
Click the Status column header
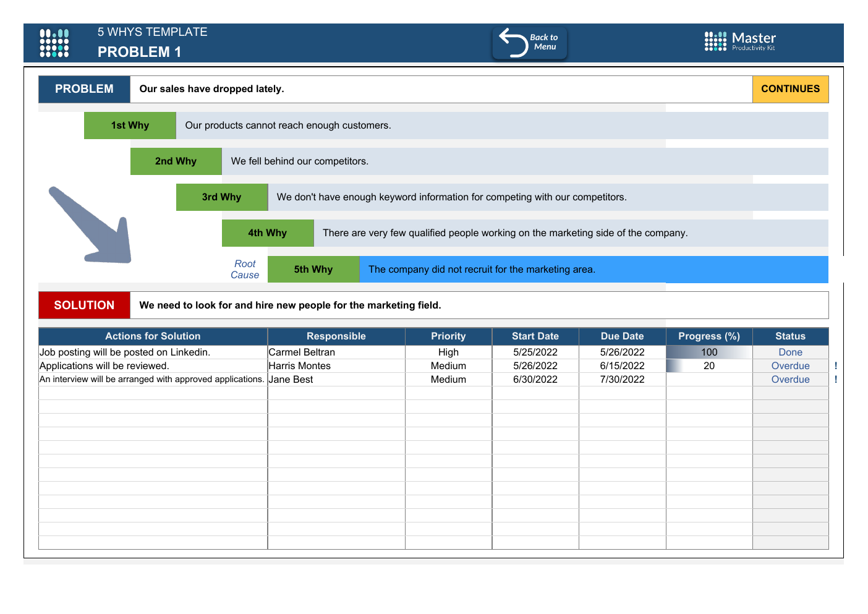pos(790,336)
